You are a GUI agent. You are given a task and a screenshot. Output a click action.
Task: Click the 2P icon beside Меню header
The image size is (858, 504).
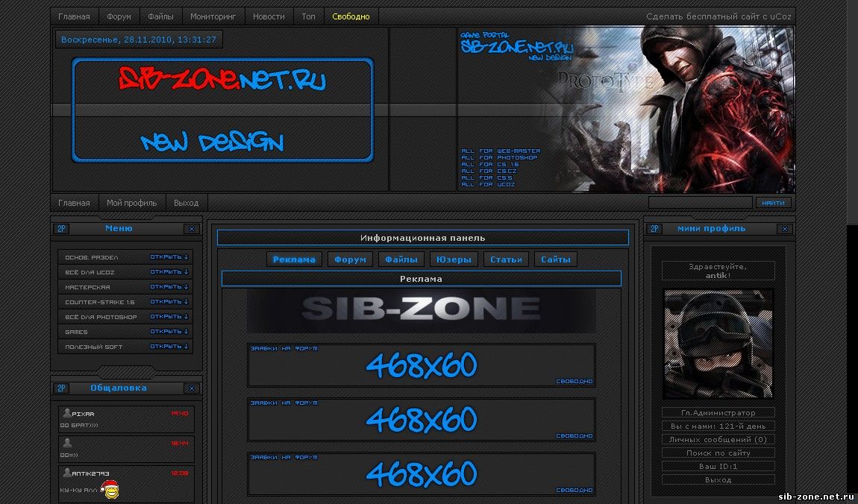click(62, 229)
